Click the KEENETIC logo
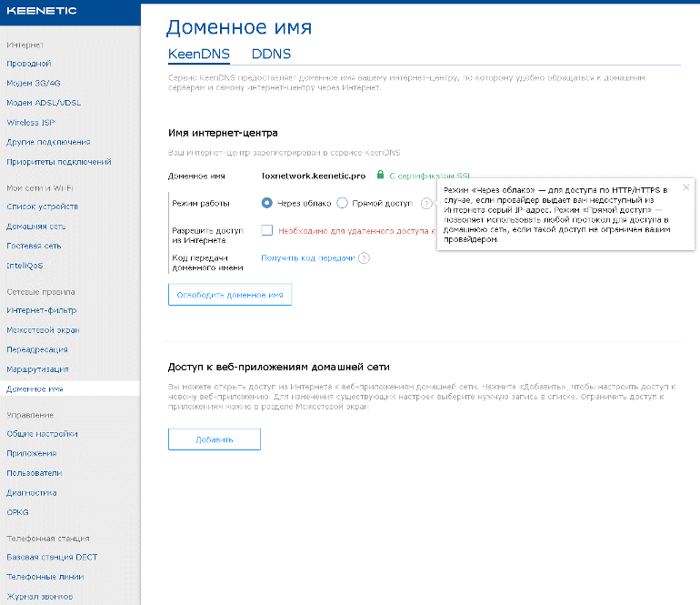Viewport: 700px width, 605px height. (x=42, y=11)
